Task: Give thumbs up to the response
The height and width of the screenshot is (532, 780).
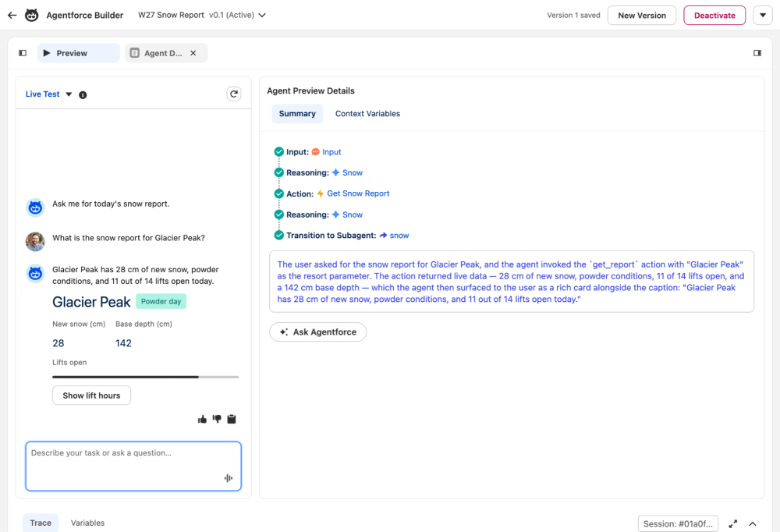Action: pyautogui.click(x=202, y=419)
